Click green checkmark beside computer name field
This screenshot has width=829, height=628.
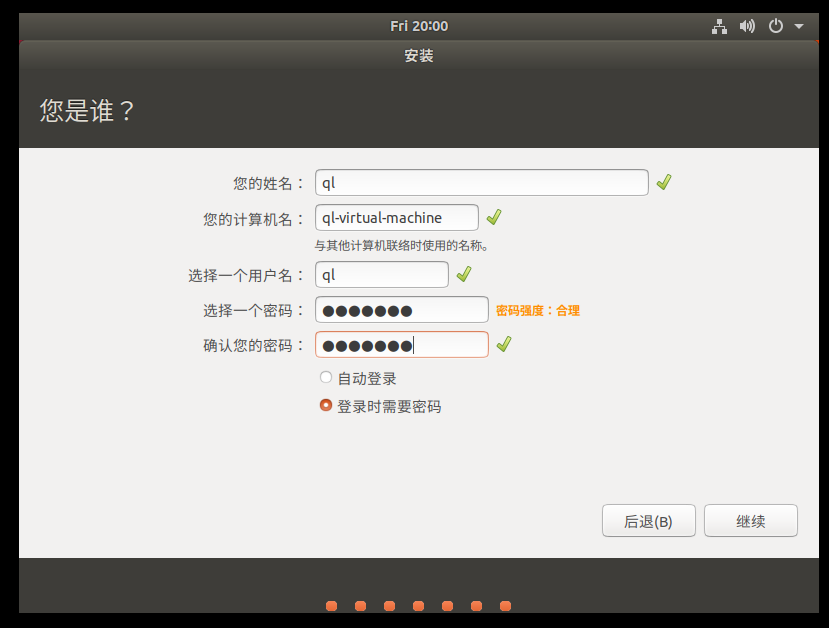tap(494, 217)
